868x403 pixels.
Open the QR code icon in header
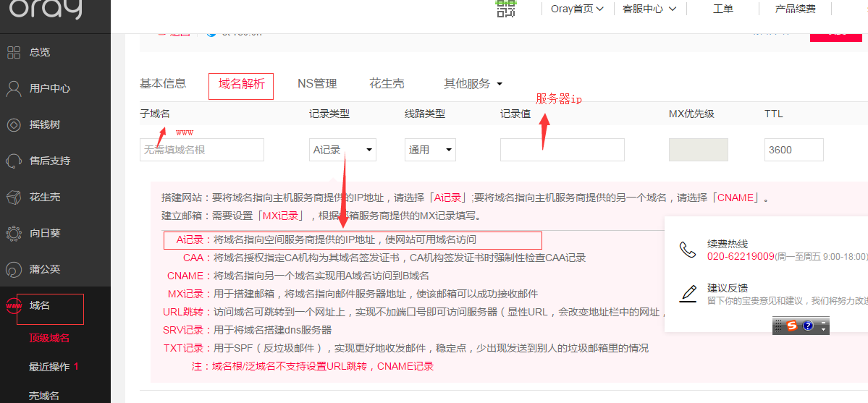tap(505, 8)
